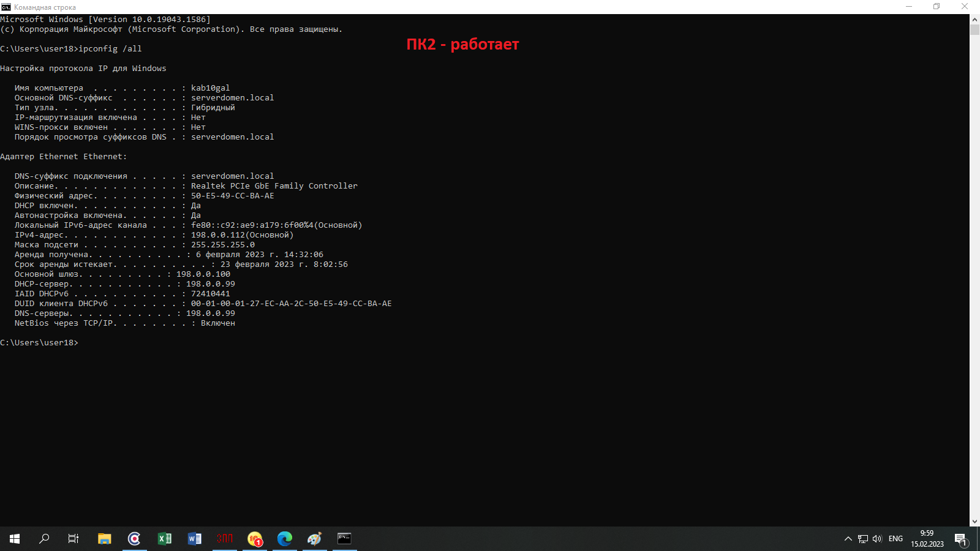Open the Windows Start menu
Image resolution: width=980 pixels, height=551 pixels.
click(15, 539)
